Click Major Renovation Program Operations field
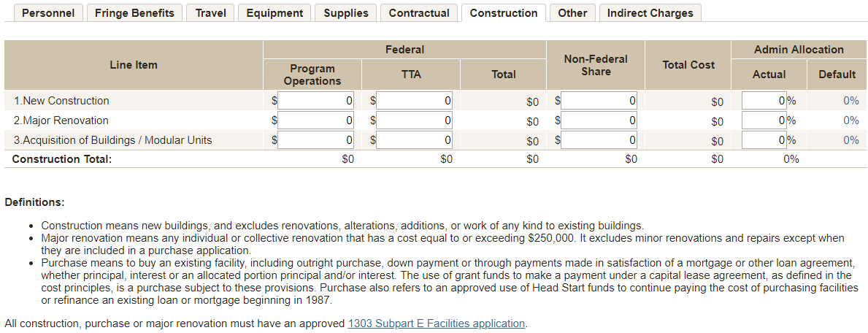868x333 pixels. [316, 120]
